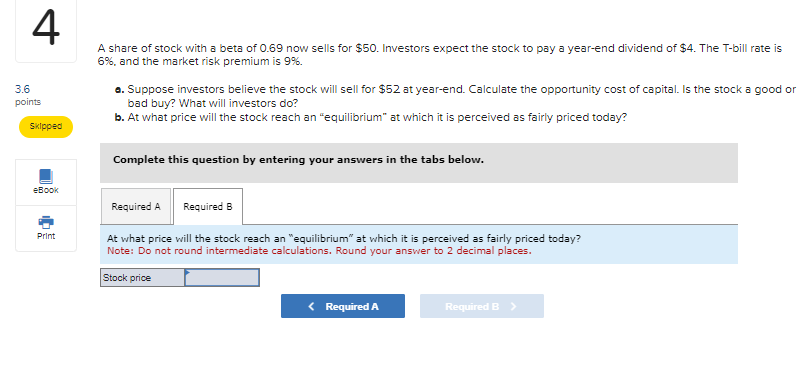Click the right chevron beside Required B
The height and width of the screenshot is (382, 805).
[513, 307]
